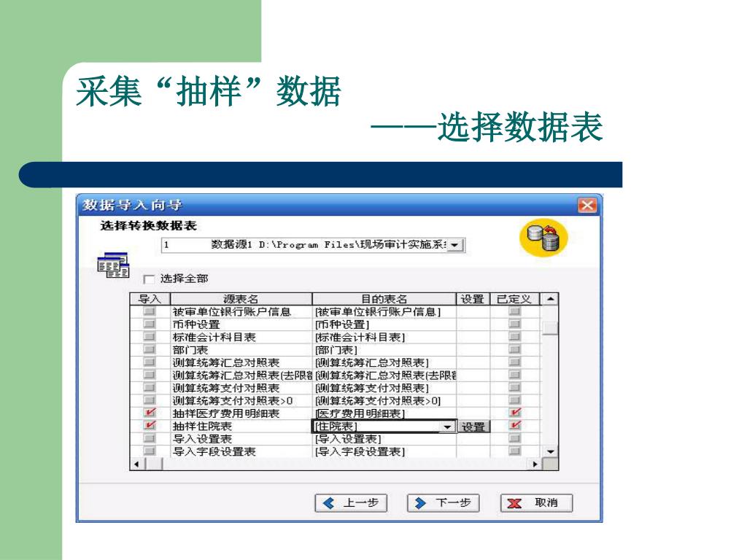Viewport: 747px width, 560px height.
Task: Click scroll-up arrow of table scrollbar
Action: point(550,299)
